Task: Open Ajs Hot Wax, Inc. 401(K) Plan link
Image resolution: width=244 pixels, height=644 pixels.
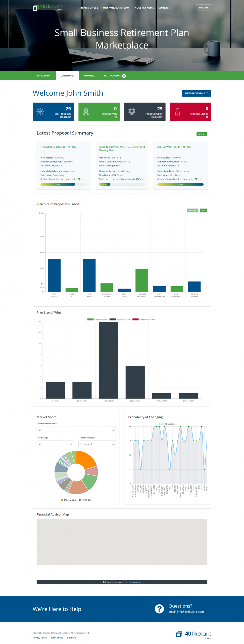Action: [174, 147]
